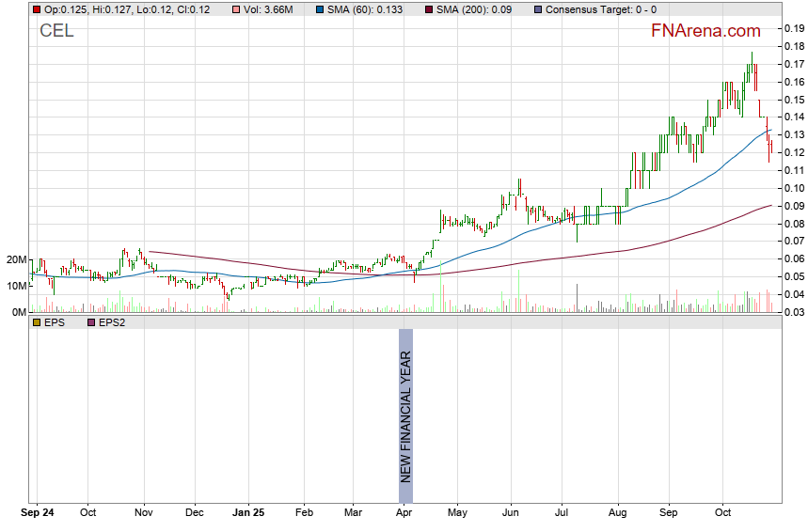The image size is (808, 532).
Task: Click the Sep 24 label on date axis
Action: pos(38,514)
